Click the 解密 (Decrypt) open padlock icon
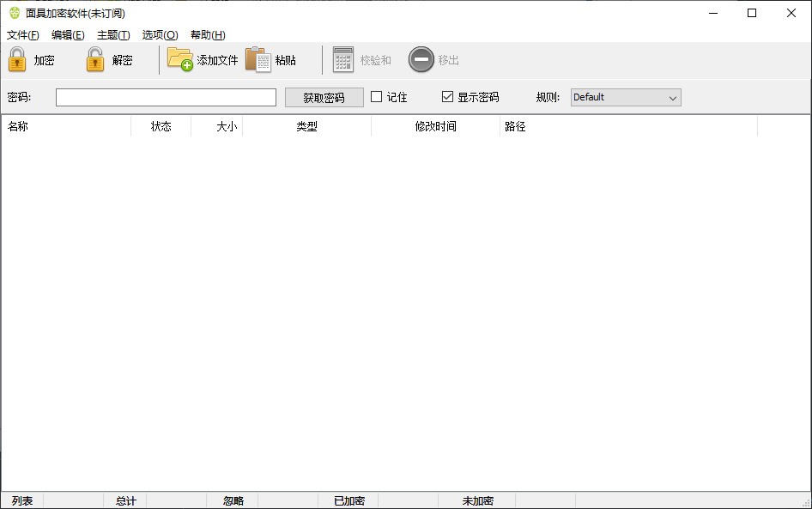Image resolution: width=812 pixels, height=509 pixels. (95, 60)
